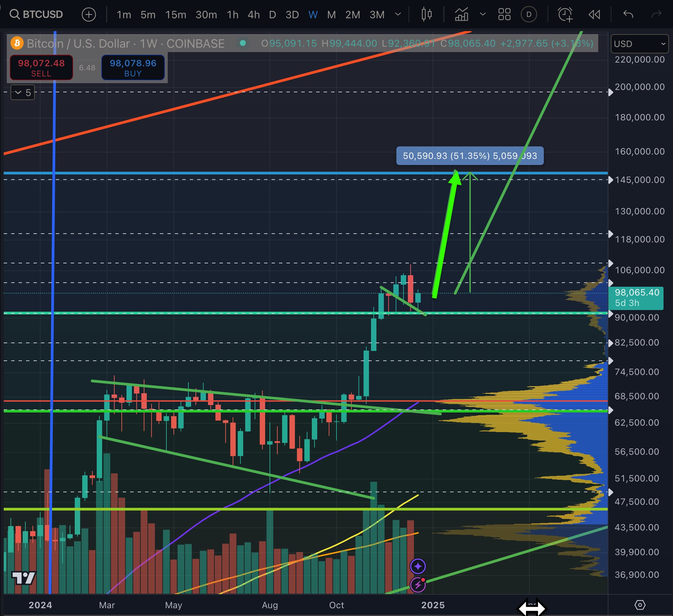Start bar replay rewind icon
The width and height of the screenshot is (673, 616).
594,14
